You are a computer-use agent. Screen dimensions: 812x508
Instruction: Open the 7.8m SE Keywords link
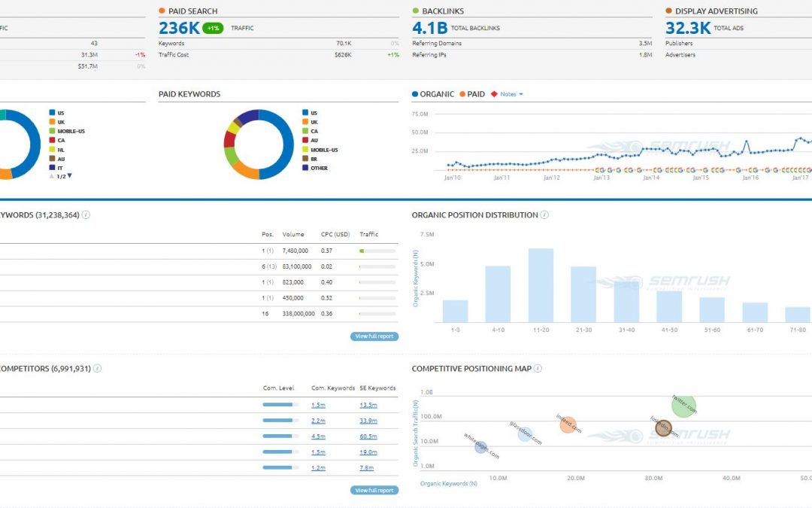(x=367, y=467)
